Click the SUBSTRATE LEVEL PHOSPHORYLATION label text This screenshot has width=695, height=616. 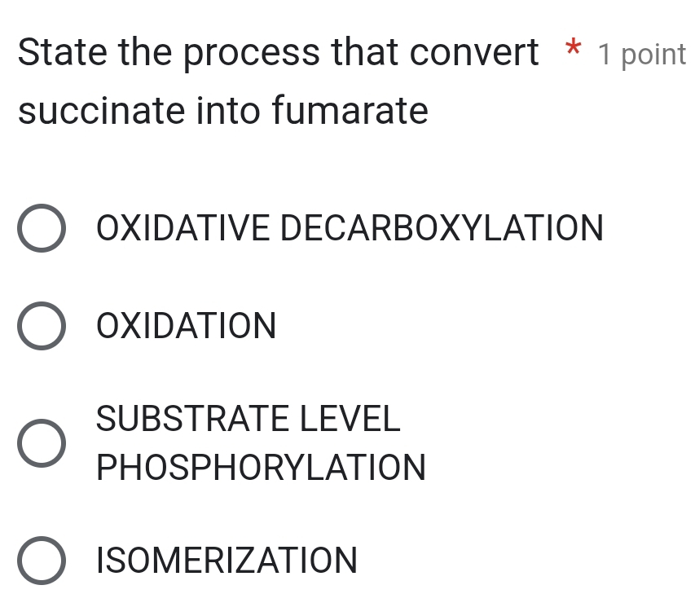(261, 443)
